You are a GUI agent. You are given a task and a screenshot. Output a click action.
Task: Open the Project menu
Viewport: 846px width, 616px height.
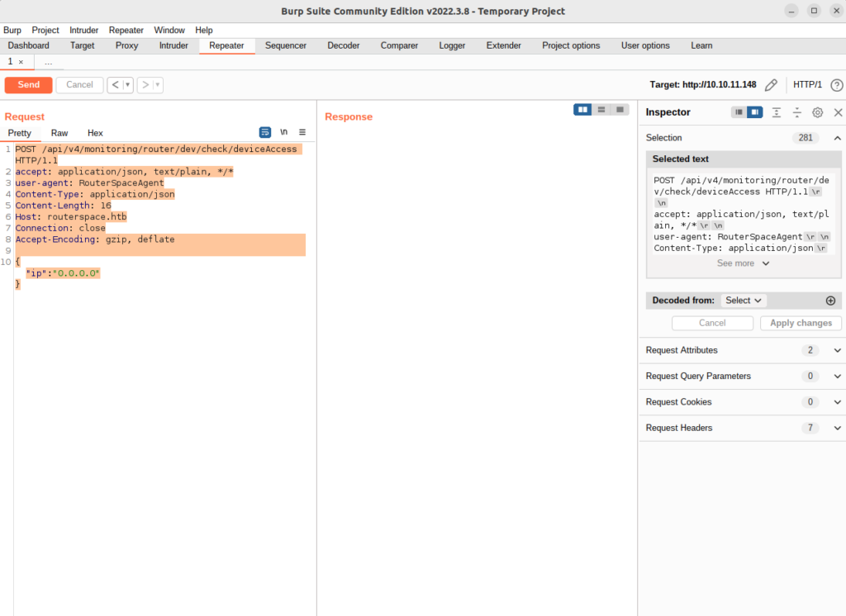(45, 31)
